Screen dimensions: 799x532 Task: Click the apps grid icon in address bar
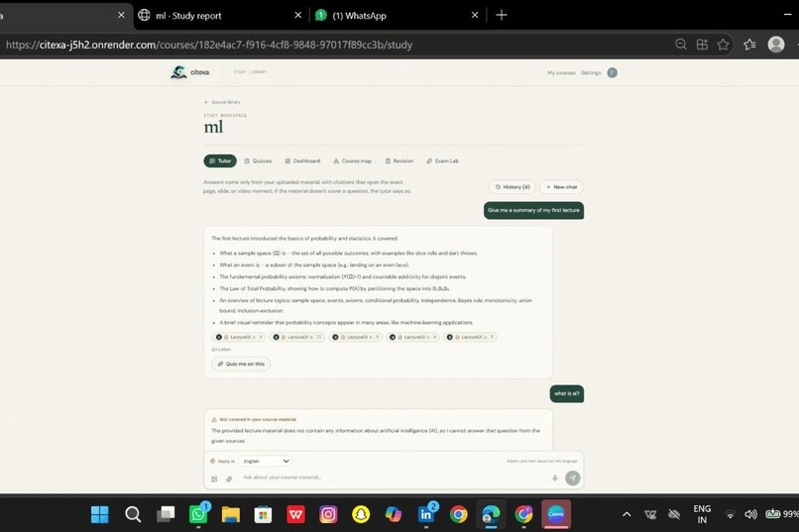coord(702,45)
